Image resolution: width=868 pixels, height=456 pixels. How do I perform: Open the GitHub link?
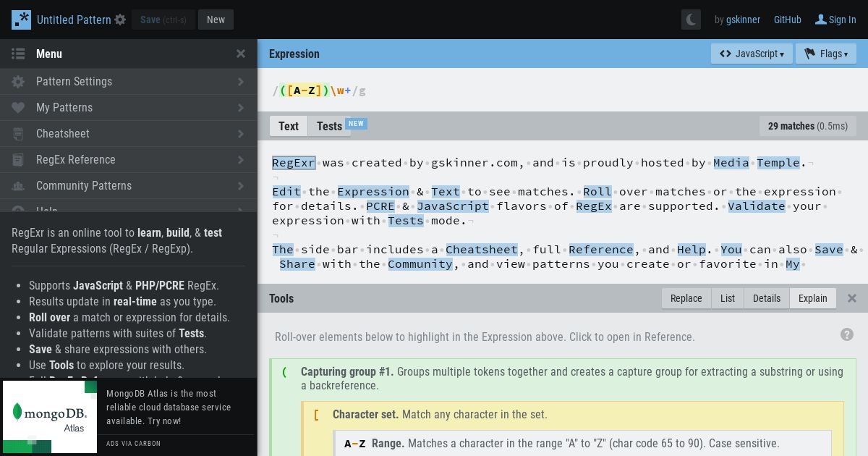point(788,20)
